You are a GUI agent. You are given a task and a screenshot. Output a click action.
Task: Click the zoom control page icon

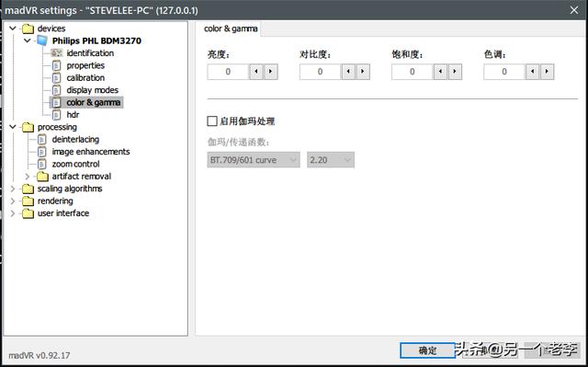click(x=42, y=164)
